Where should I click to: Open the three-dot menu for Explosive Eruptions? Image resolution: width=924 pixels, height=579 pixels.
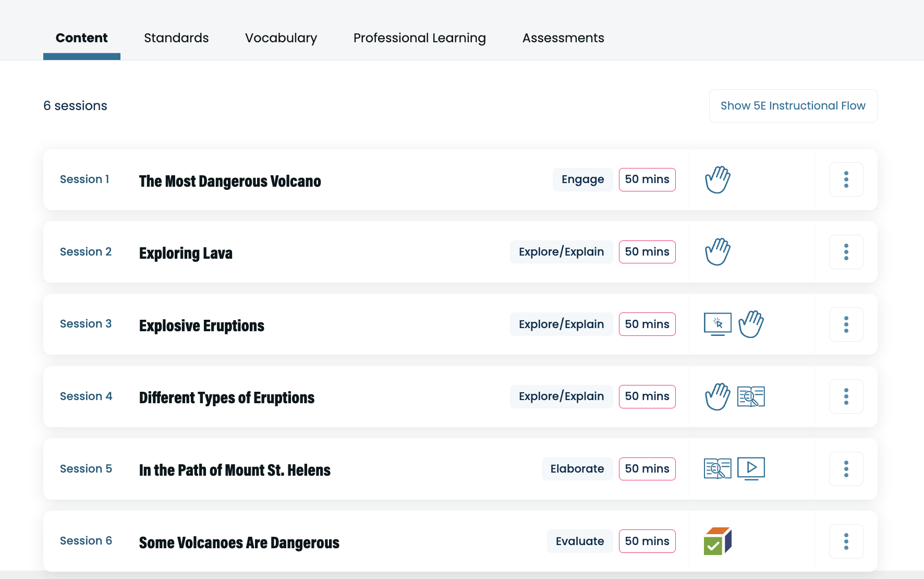click(x=846, y=324)
